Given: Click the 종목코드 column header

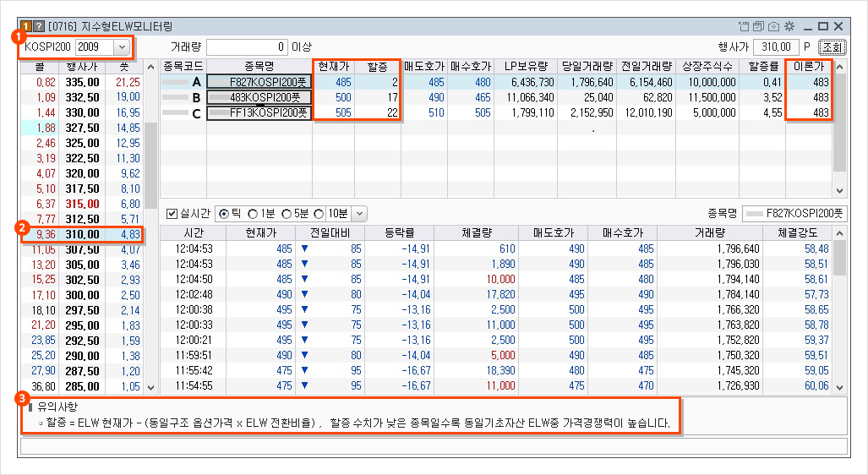Looking at the screenshot, I should 183,67.
